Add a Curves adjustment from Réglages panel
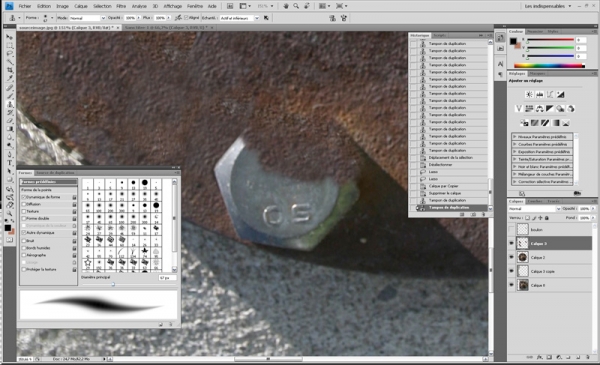This screenshot has height=365, width=600. tap(550, 94)
